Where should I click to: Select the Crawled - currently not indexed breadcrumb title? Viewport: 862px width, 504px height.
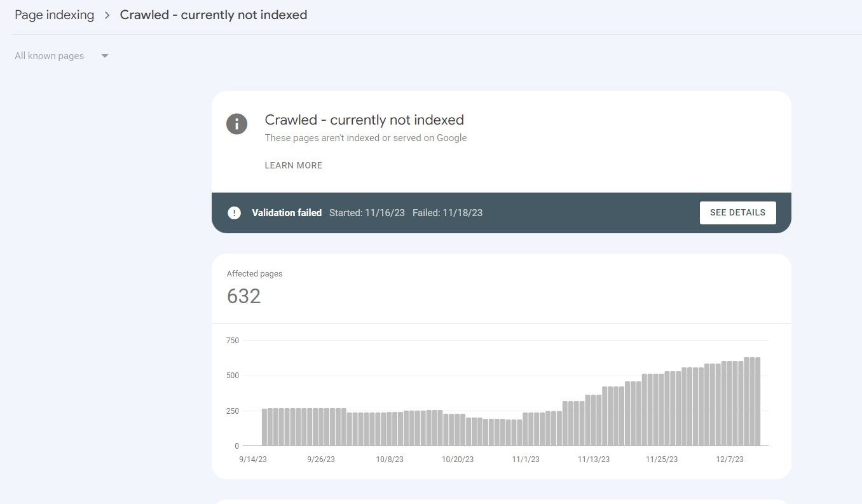(x=214, y=15)
